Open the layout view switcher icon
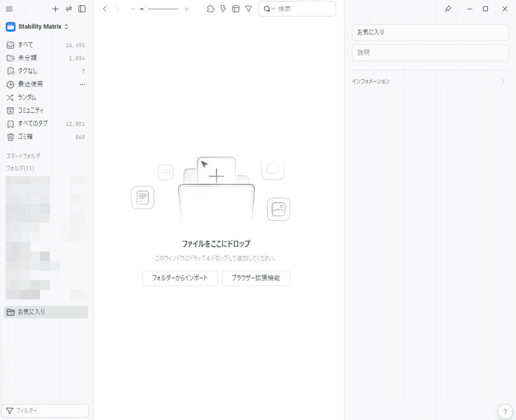Screen dimensions: 516x420 [236, 9]
